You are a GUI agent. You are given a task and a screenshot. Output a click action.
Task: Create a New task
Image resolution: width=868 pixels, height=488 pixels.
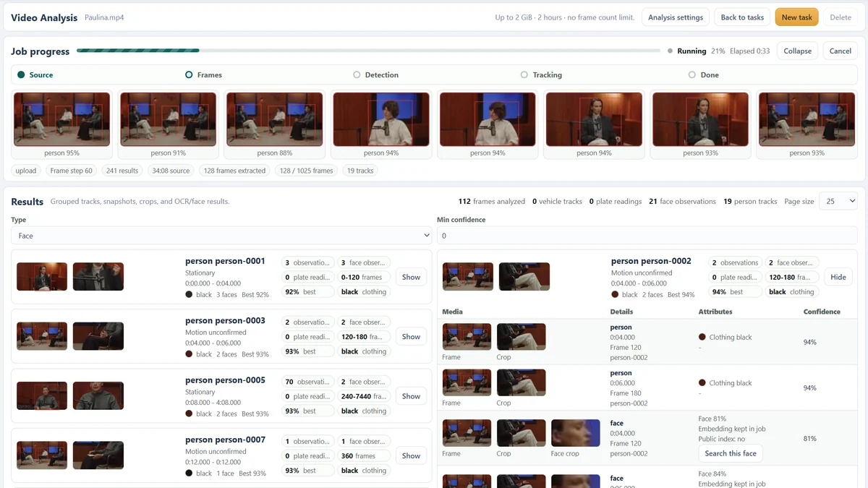[796, 17]
